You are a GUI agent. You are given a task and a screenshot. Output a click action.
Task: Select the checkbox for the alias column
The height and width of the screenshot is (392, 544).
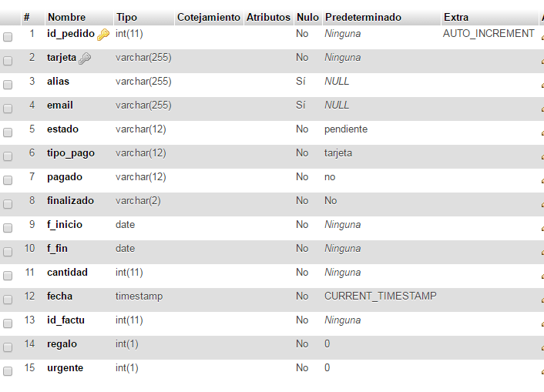pyautogui.click(x=8, y=85)
